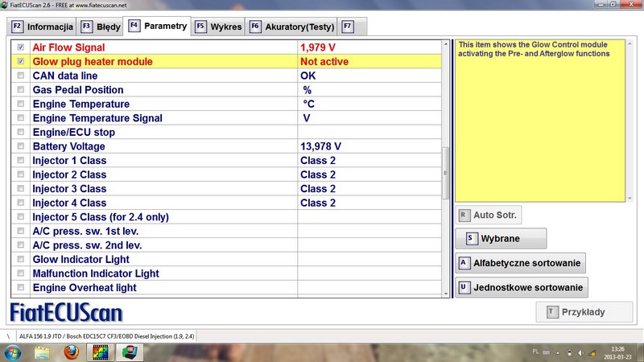Click the FiatECUScan taskbar icon
644x362 pixels.
pos(128,352)
